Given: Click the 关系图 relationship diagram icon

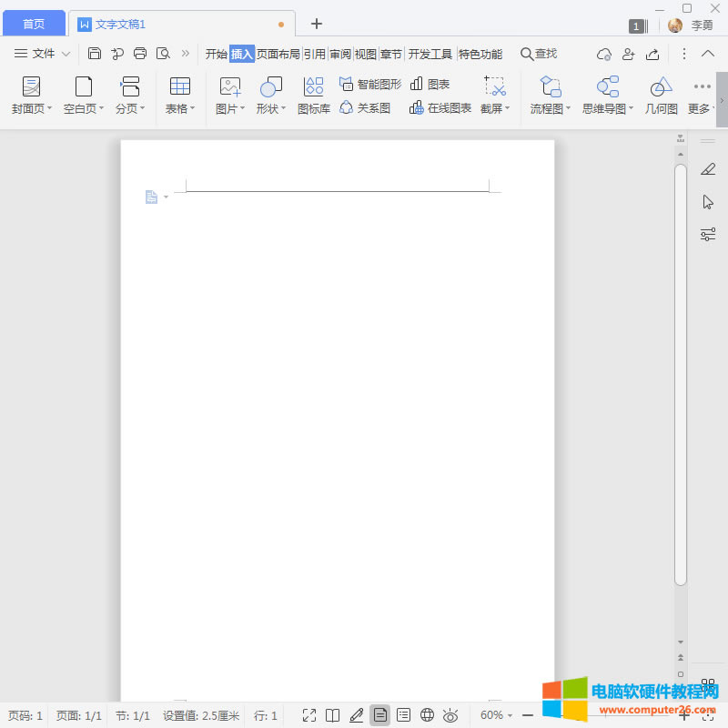Looking at the screenshot, I should 347,108.
